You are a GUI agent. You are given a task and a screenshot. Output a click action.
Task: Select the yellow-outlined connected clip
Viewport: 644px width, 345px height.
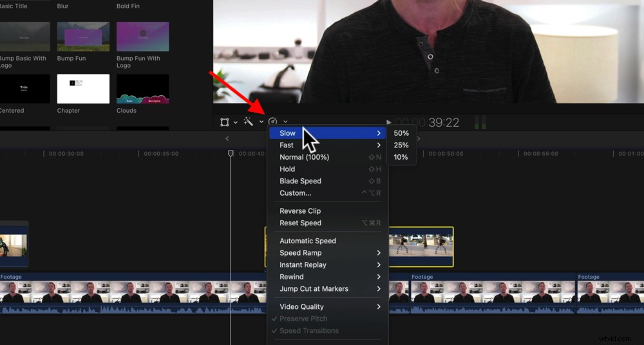click(x=421, y=247)
